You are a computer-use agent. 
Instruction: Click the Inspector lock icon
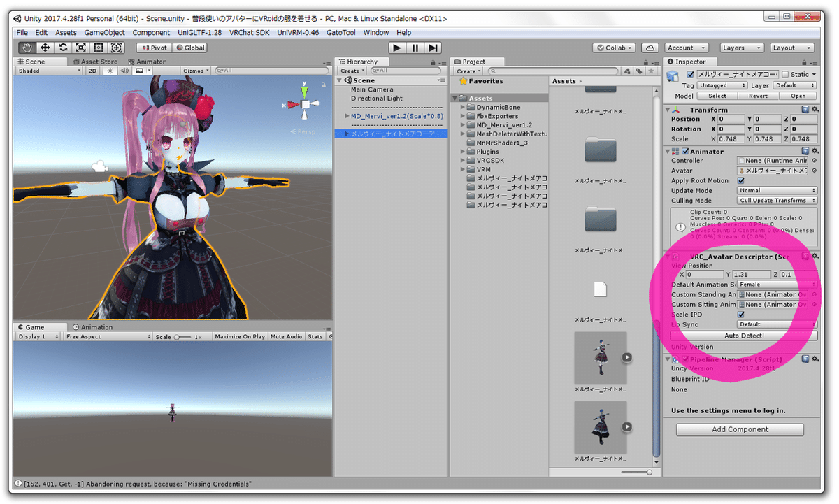pos(805,62)
